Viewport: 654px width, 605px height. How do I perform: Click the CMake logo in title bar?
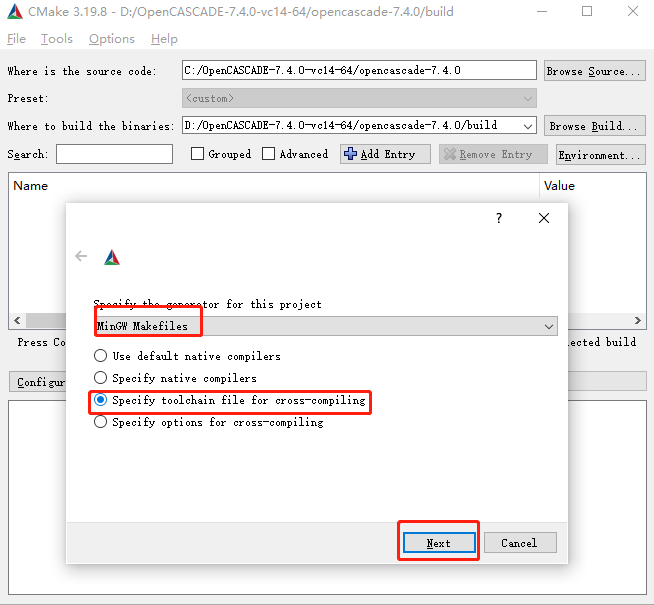(15, 12)
